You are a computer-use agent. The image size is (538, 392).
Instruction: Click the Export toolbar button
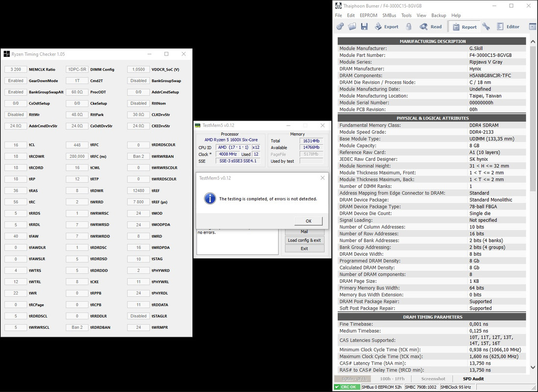click(386, 26)
